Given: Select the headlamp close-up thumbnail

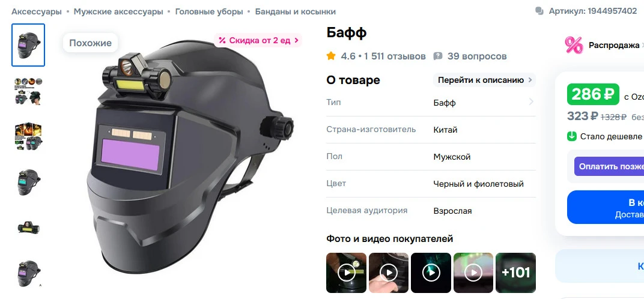Looking at the screenshot, I should click(28, 227).
